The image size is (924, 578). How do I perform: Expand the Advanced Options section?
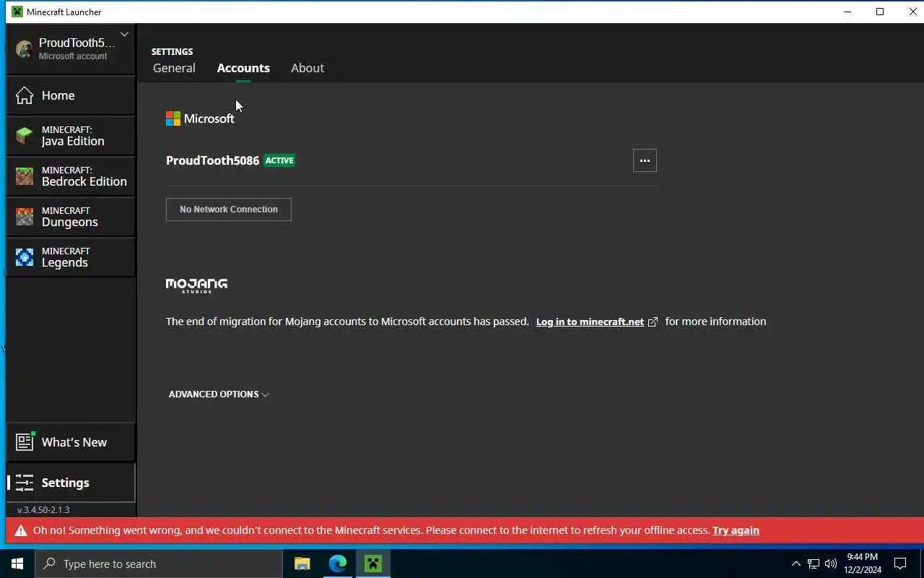(x=219, y=394)
